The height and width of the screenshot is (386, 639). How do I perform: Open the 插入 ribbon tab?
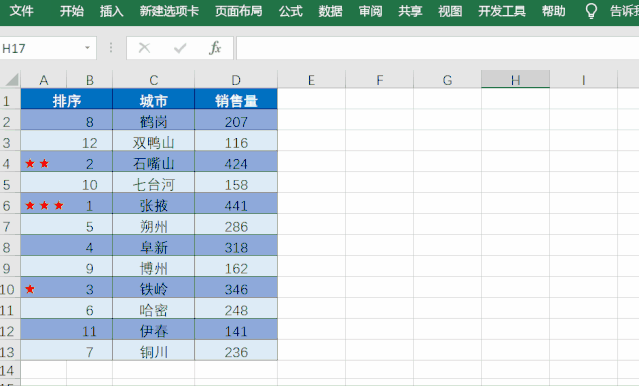click(x=112, y=11)
